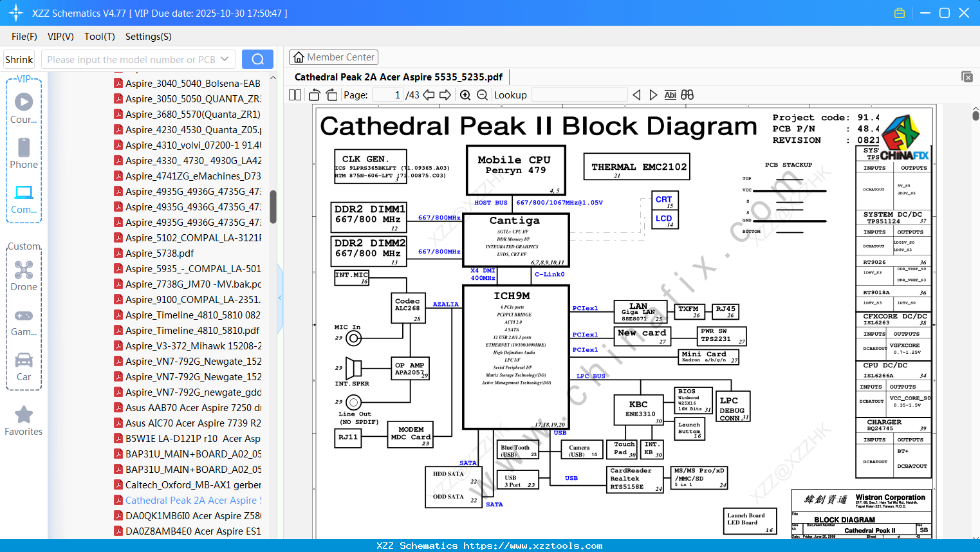Screen dimensions: 980x552
Task: Click the file list vertical scrollbar thumb
Action: click(273, 207)
